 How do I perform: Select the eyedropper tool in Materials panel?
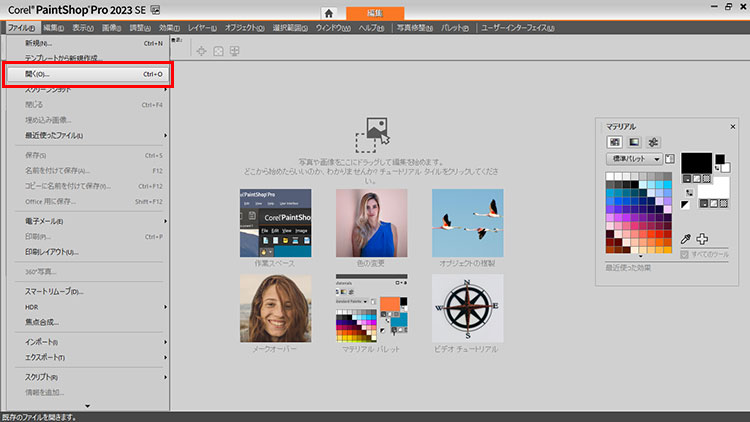[686, 239]
